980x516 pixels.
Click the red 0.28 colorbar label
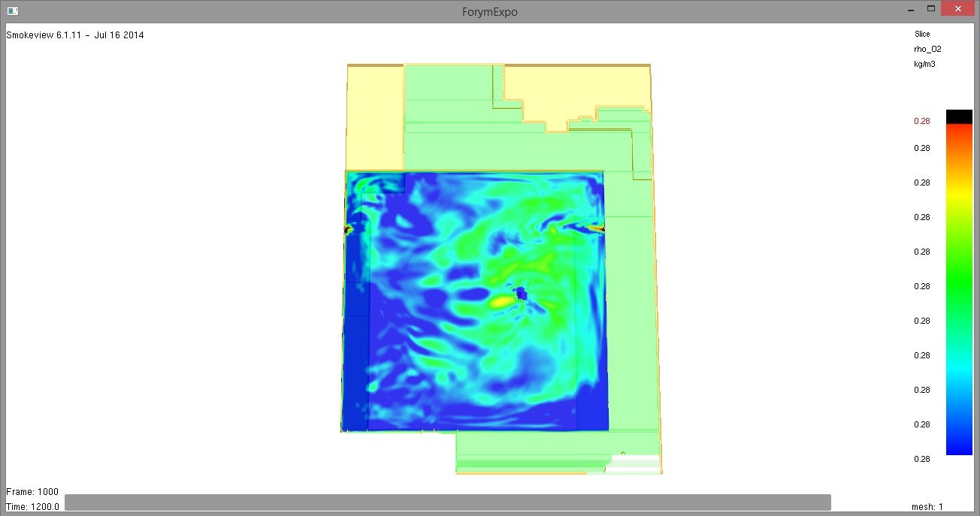point(922,120)
